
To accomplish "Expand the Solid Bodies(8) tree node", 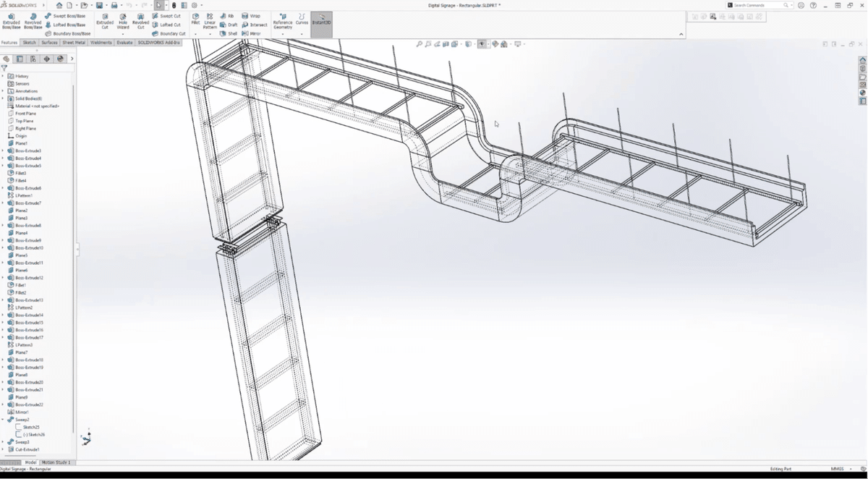I will (3, 98).
